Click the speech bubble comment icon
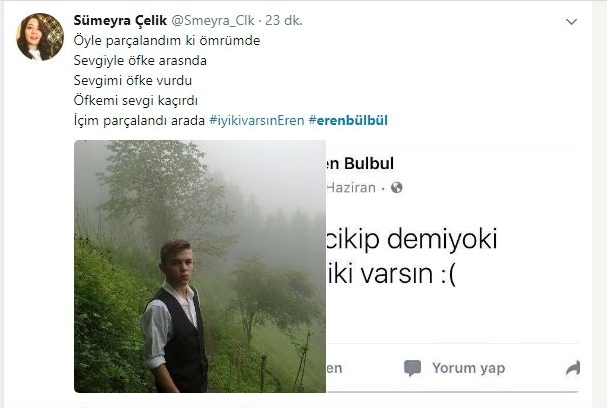607x408 pixels. tap(412, 368)
